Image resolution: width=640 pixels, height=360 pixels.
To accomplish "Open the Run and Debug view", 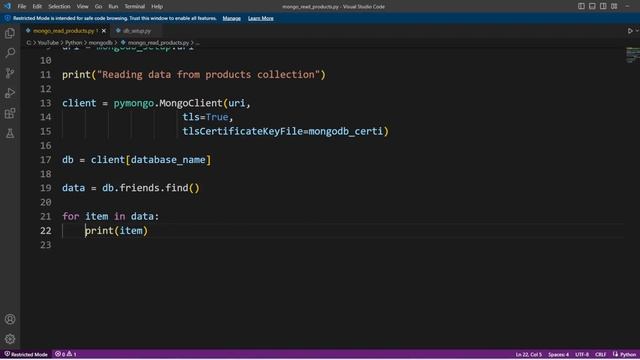I will tap(10, 93).
